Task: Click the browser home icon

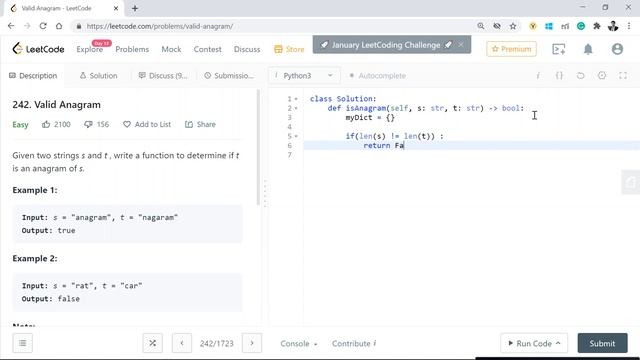Action: pyautogui.click(x=59, y=26)
